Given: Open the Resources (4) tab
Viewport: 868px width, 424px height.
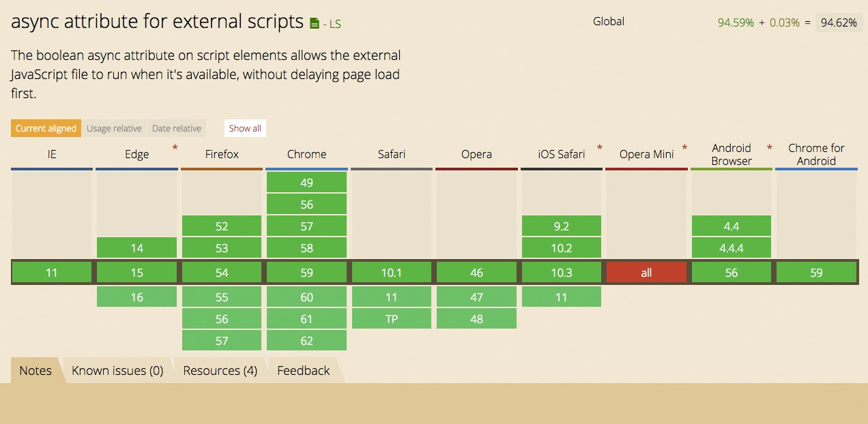Looking at the screenshot, I should [x=220, y=370].
